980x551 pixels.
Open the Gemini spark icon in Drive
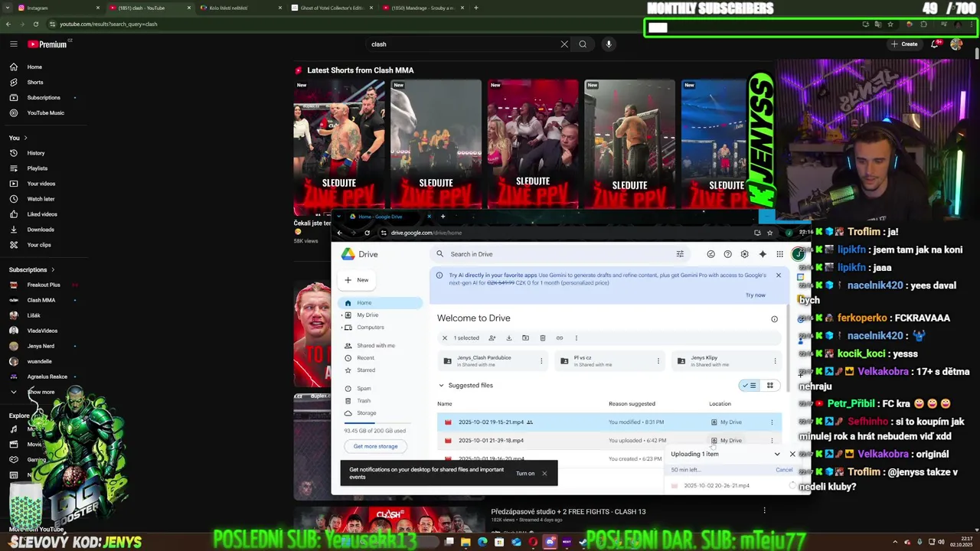tap(763, 254)
